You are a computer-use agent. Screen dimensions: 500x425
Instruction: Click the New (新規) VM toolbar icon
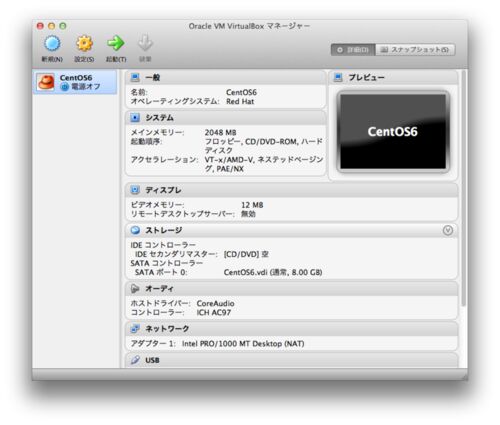(52, 44)
